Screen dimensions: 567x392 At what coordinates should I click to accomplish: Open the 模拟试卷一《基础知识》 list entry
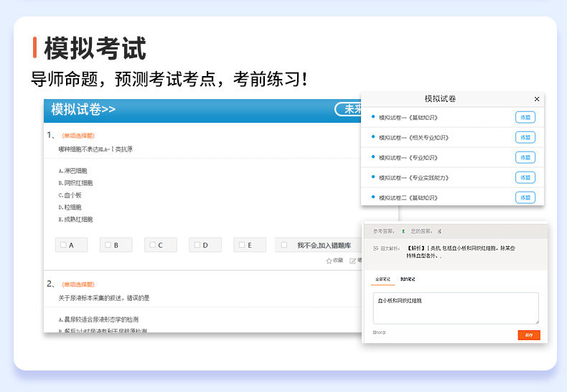pos(408,118)
